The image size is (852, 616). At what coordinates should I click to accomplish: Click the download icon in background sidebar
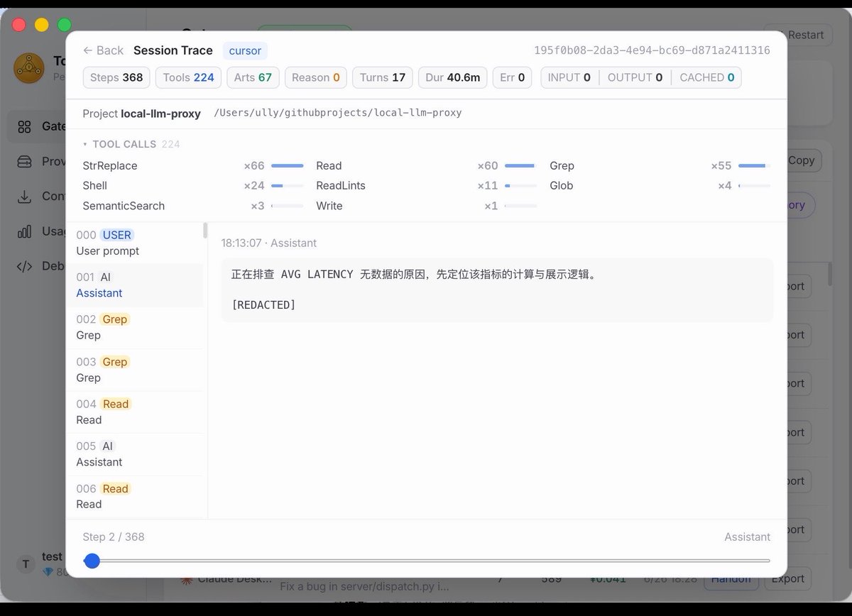25,197
